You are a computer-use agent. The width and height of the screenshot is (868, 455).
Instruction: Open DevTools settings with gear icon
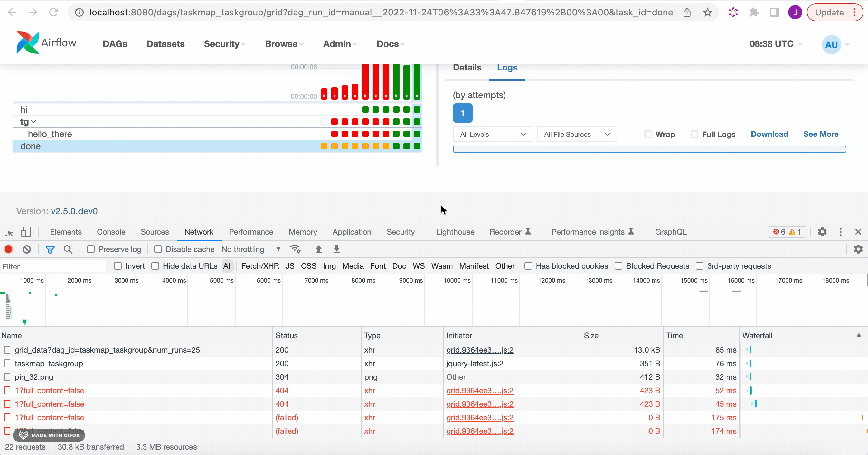coord(822,232)
